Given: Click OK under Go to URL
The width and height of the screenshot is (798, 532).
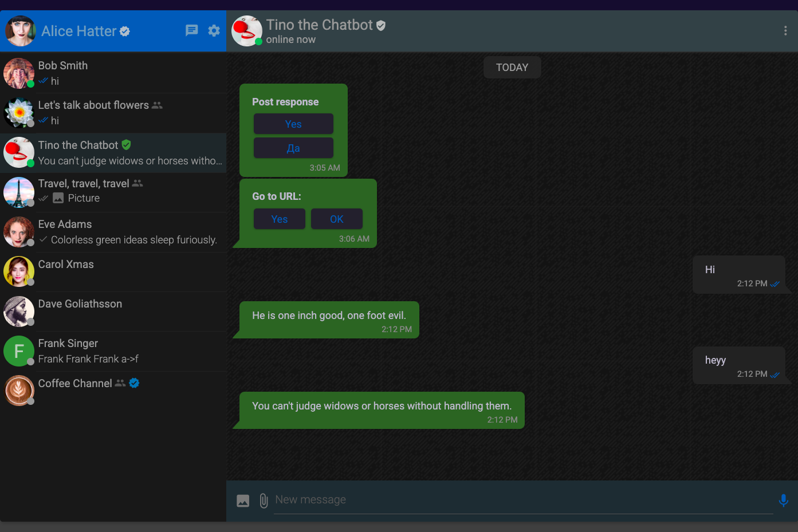Looking at the screenshot, I should coord(337,219).
